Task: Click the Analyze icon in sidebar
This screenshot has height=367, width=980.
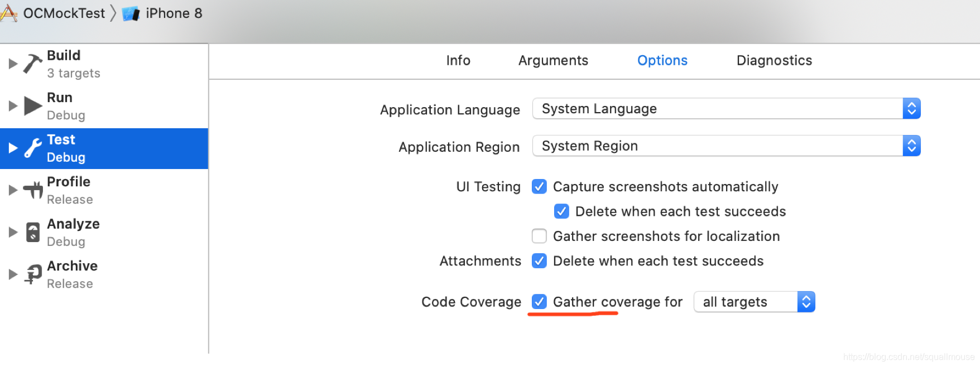Action: point(33,232)
